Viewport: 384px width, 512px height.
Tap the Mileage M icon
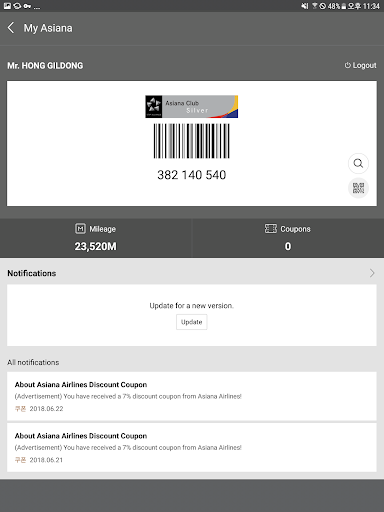pos(80,229)
